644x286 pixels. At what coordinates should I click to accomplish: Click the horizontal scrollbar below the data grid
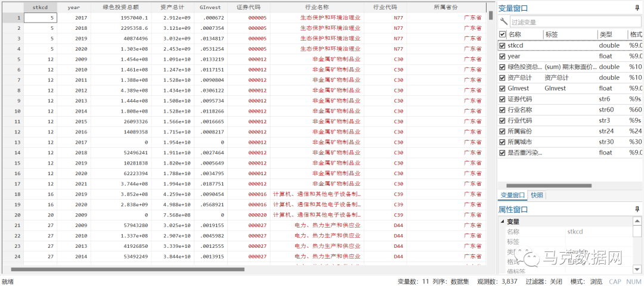(x=128, y=269)
